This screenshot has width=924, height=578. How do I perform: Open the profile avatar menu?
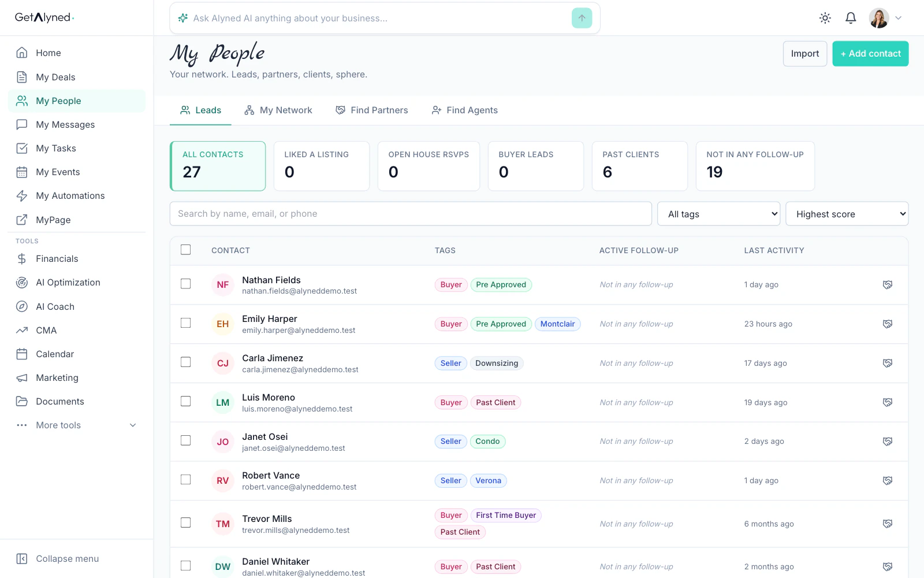[x=885, y=18]
